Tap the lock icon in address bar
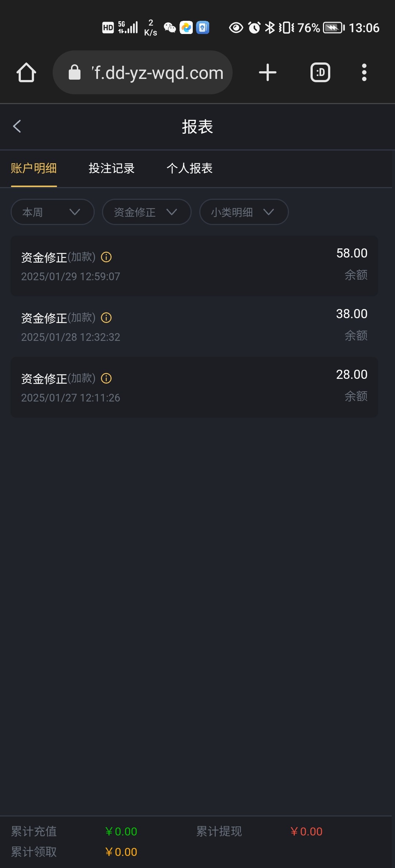395x868 pixels. 75,72
